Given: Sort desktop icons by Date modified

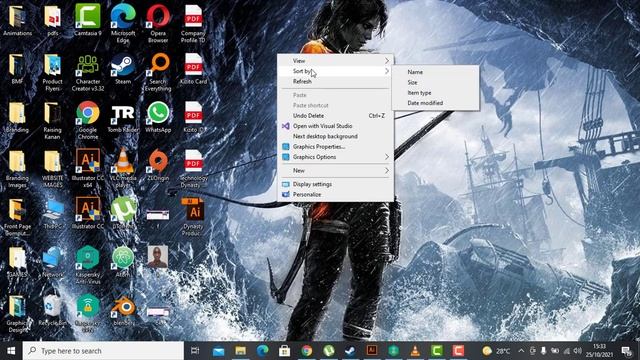Looking at the screenshot, I should (x=436, y=103).
